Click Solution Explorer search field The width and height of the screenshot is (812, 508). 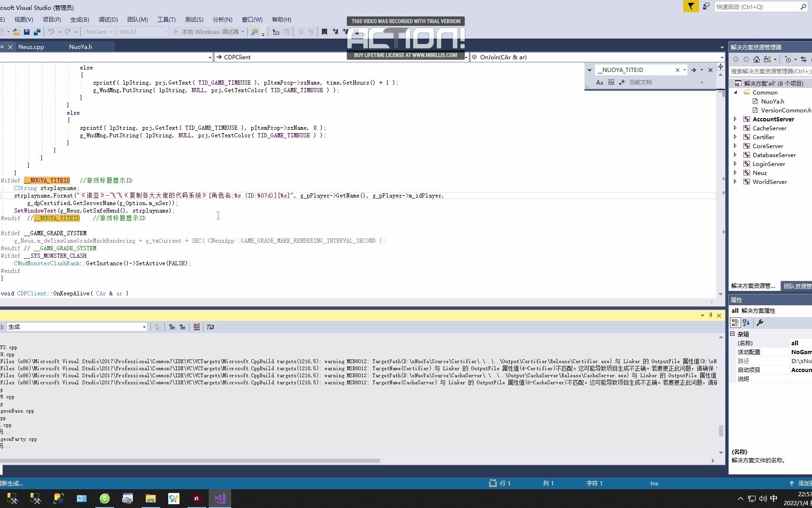click(x=771, y=71)
